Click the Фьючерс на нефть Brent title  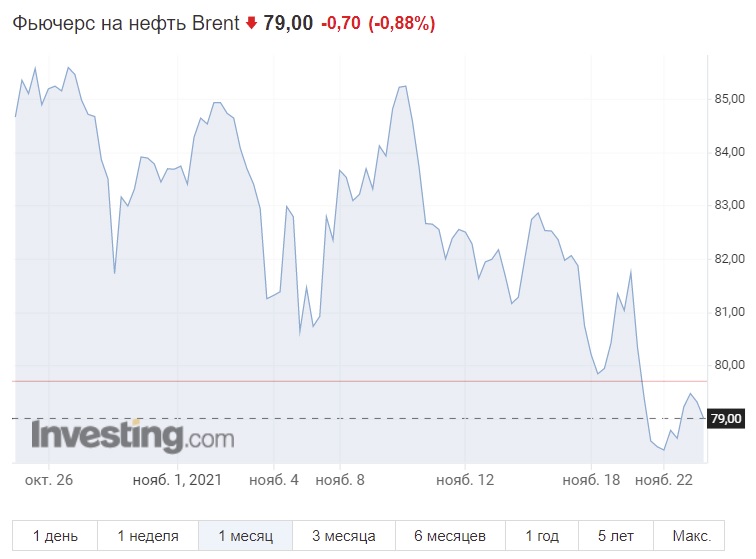pyautogui.click(x=126, y=23)
